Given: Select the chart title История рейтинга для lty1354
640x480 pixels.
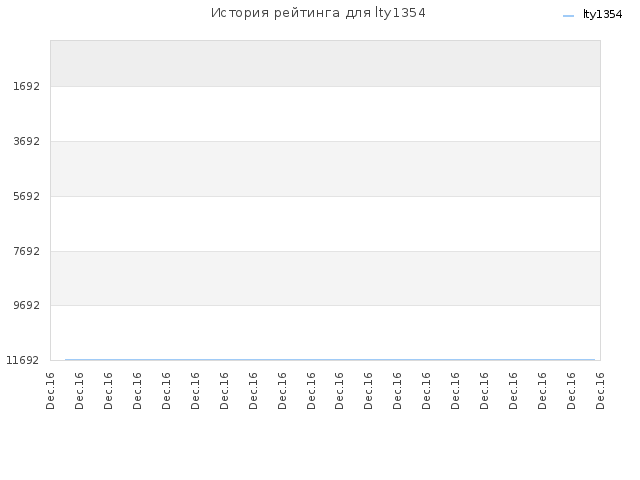Looking at the screenshot, I should (318, 13).
